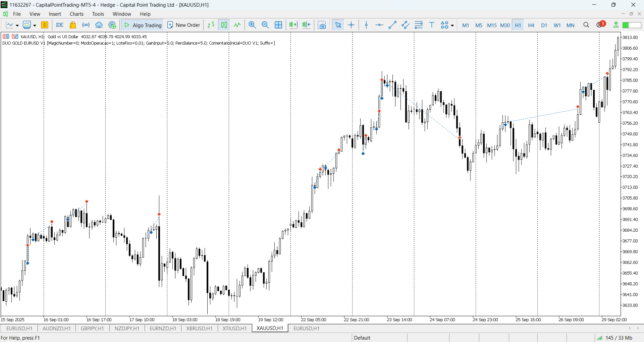Open the Help menu
Screen dimensions: 644x342
coord(145,14)
